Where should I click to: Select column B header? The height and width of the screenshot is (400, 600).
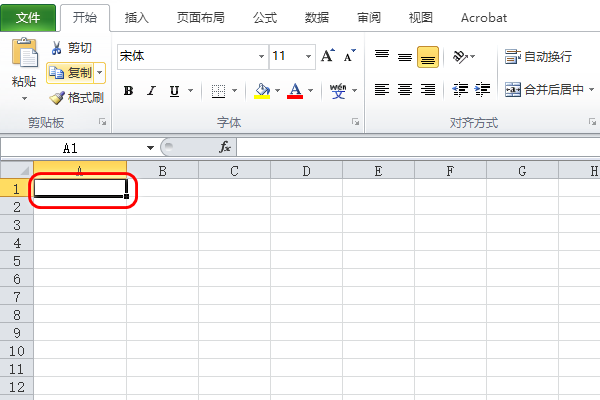[x=163, y=171]
